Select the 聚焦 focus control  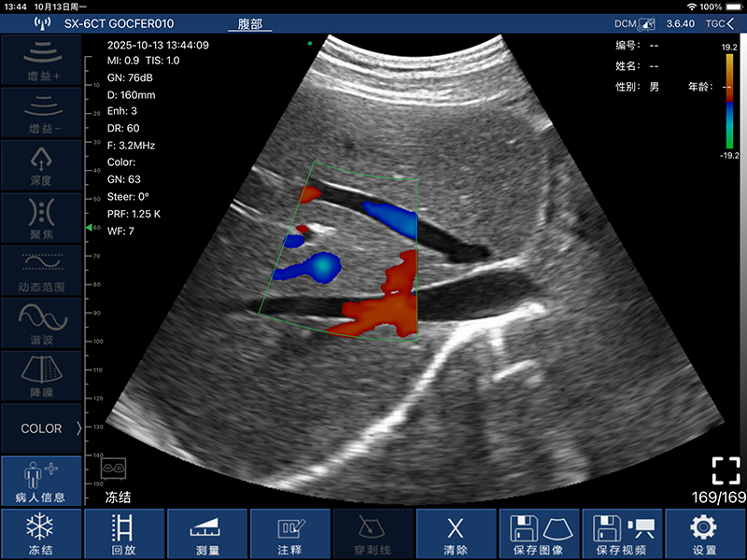tap(41, 217)
